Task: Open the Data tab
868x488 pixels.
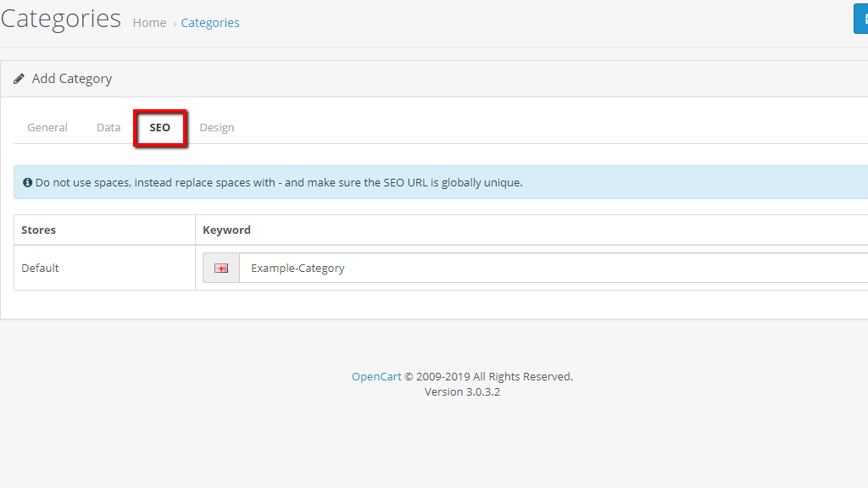Action: tap(108, 127)
